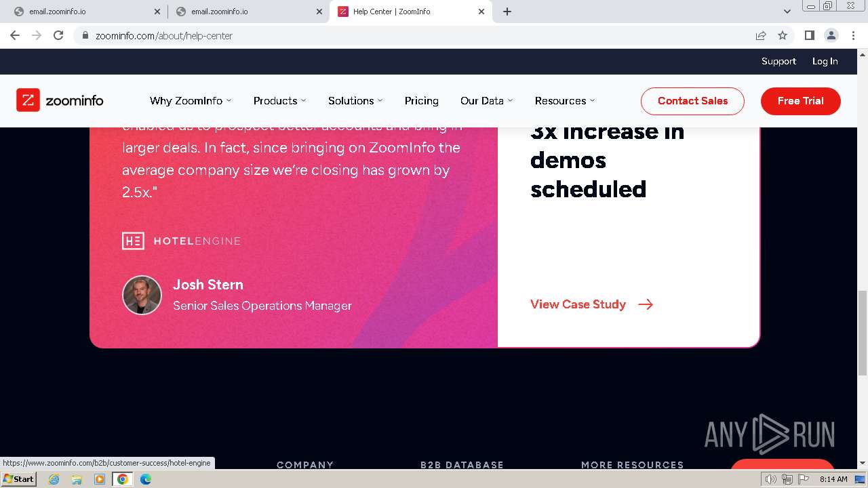Go back using browser back arrow
Screen dimensions: 868x488
pyautogui.click(x=15, y=35)
